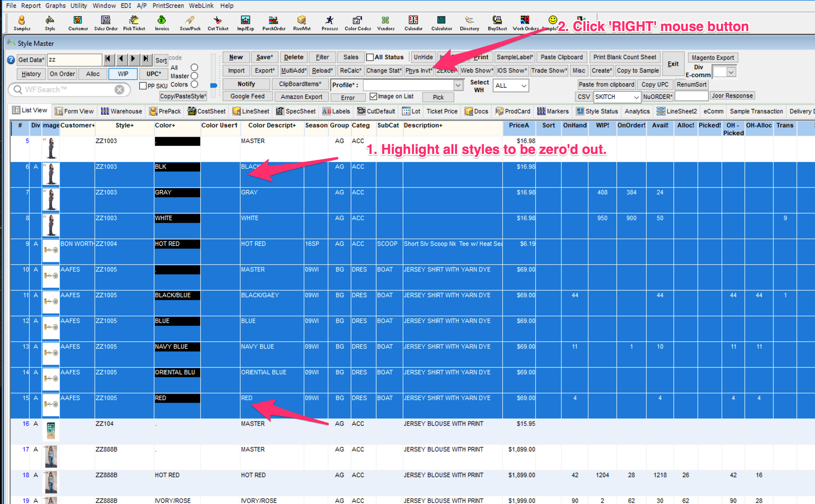The image size is (815, 504).
Task: Clear the WFSearch field with X icon
Action: pos(119,89)
